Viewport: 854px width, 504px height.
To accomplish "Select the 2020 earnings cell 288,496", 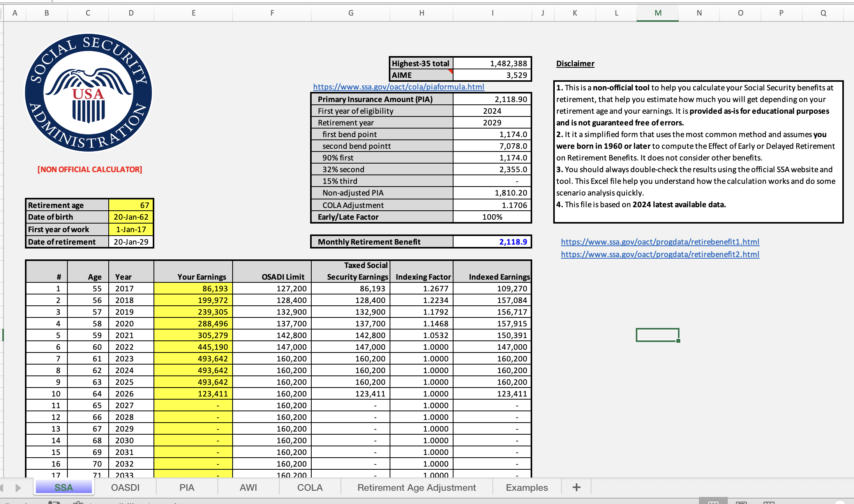I will click(193, 324).
